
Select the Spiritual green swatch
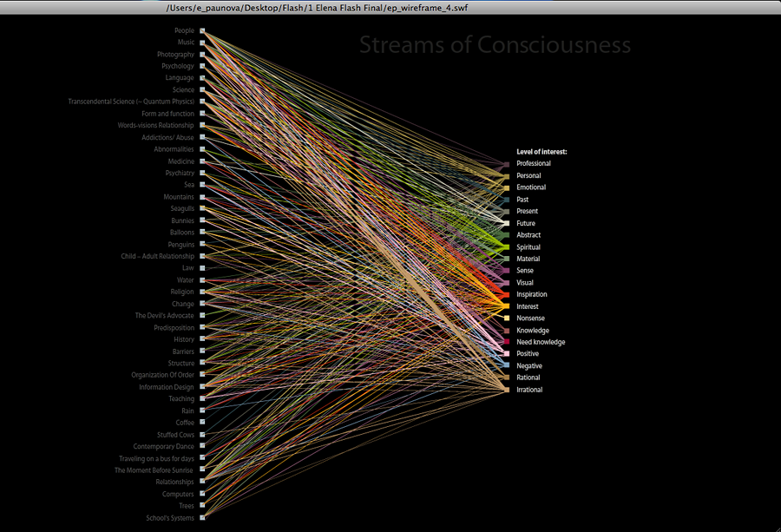[507, 247]
